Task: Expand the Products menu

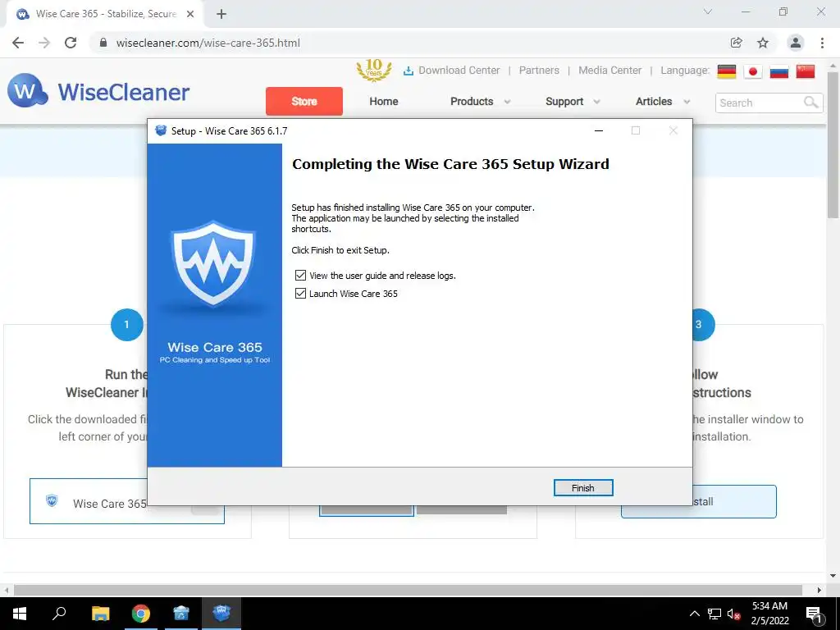Action: 481,101
